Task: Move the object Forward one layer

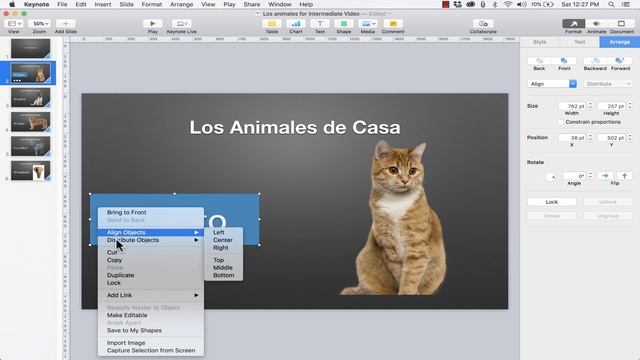Action: (x=620, y=61)
